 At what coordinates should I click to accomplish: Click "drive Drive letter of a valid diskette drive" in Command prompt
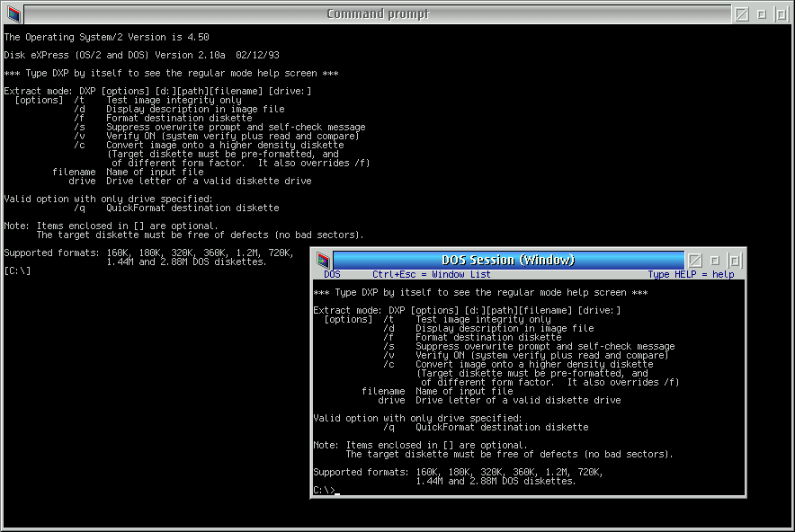[x=190, y=181]
